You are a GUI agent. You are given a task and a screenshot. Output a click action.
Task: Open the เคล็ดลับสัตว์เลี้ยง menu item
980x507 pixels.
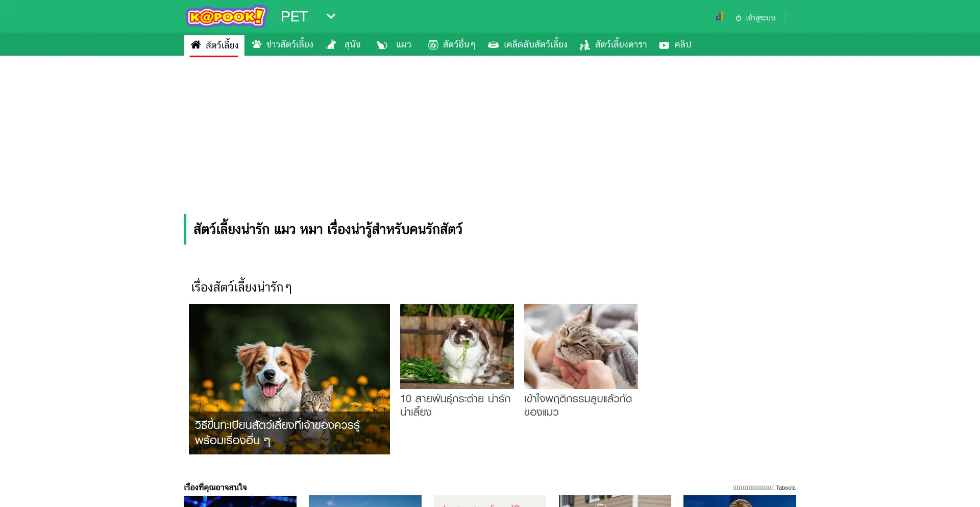coord(534,44)
